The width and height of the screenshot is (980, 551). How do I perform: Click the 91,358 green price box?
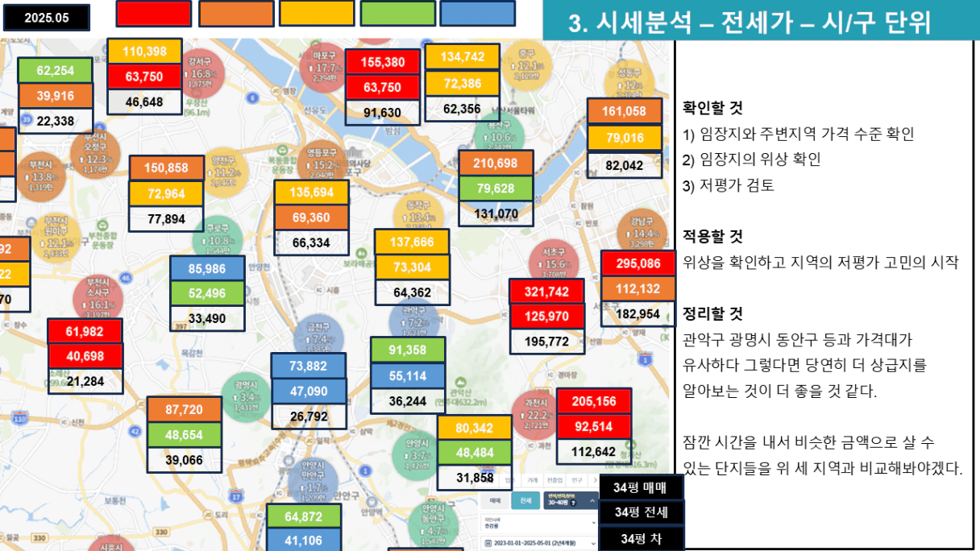tap(408, 350)
